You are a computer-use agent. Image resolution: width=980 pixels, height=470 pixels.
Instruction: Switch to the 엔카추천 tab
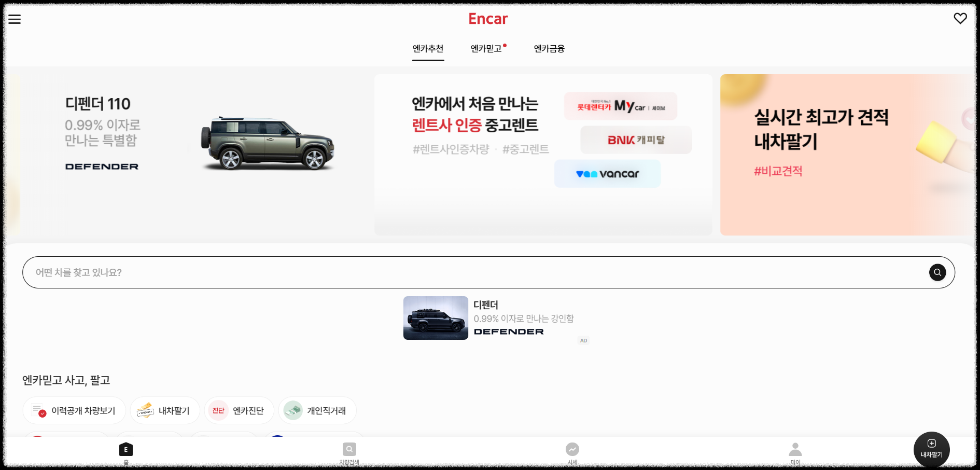click(428, 49)
